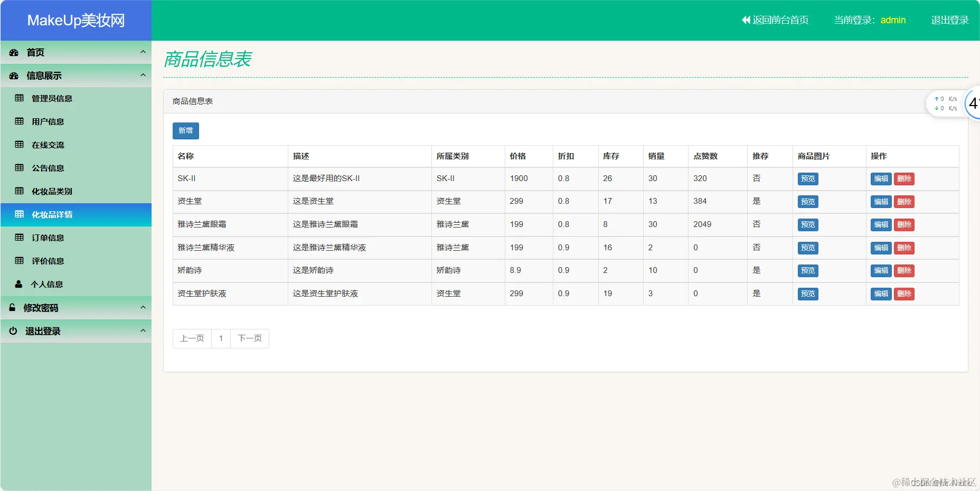The height and width of the screenshot is (491, 980).
Task: Expand the sidebar 退出登录 section chevron
Action: [143, 331]
